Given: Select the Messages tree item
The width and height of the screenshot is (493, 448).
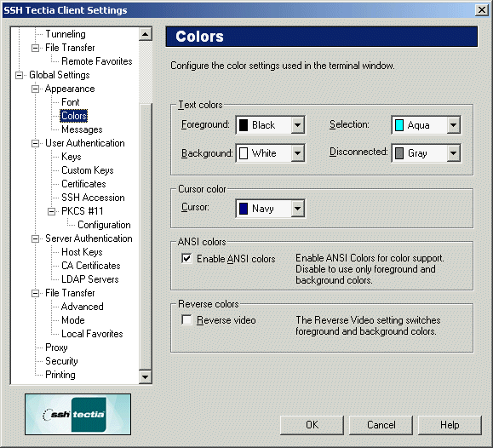Looking at the screenshot, I should coord(82,129).
